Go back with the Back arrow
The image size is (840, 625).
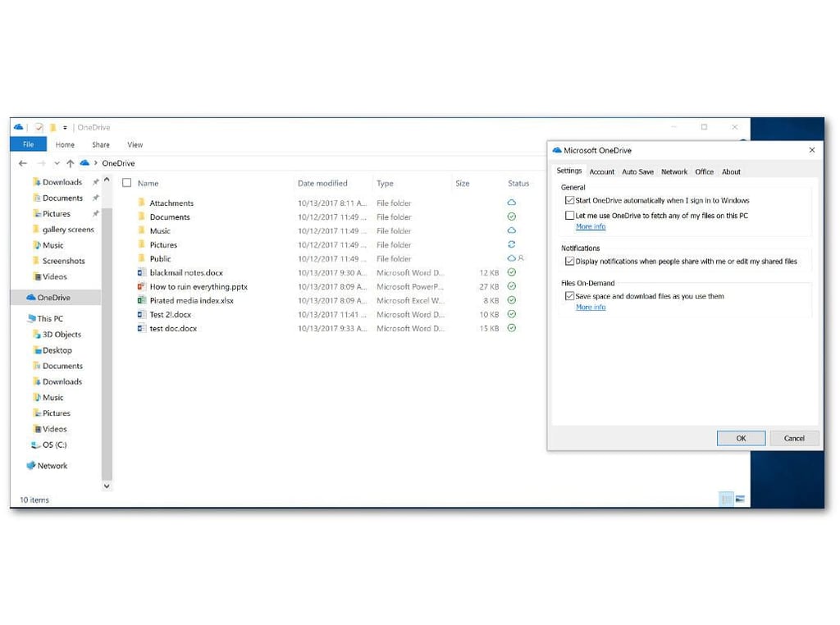pyautogui.click(x=22, y=163)
